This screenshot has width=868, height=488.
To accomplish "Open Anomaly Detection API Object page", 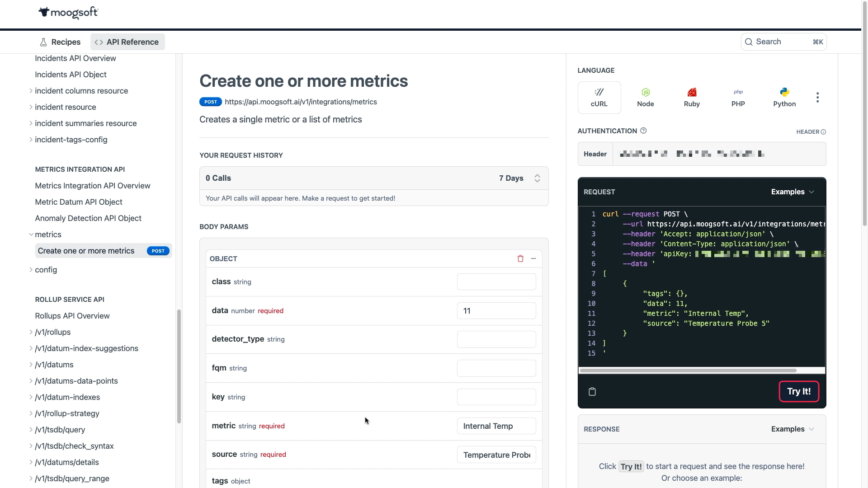I will click(x=88, y=218).
